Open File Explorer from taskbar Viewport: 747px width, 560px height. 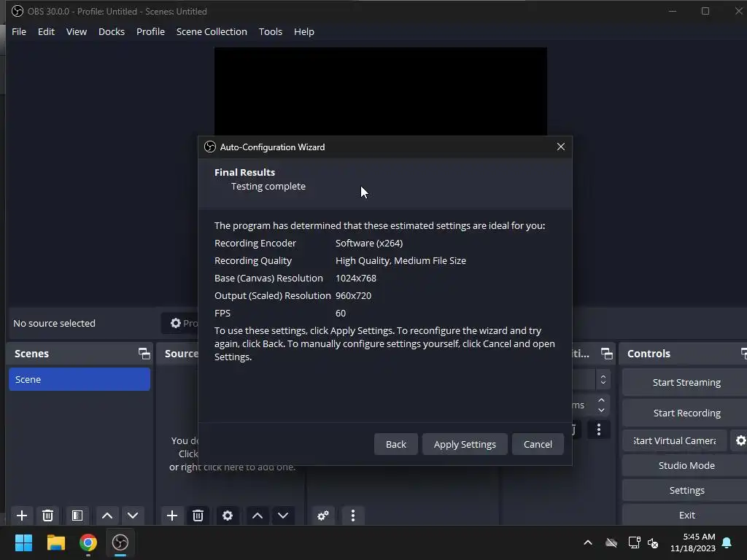pos(55,542)
